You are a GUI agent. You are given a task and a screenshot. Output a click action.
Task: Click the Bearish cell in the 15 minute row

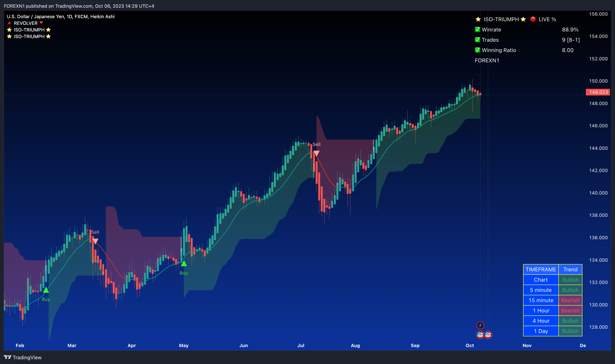click(x=570, y=300)
